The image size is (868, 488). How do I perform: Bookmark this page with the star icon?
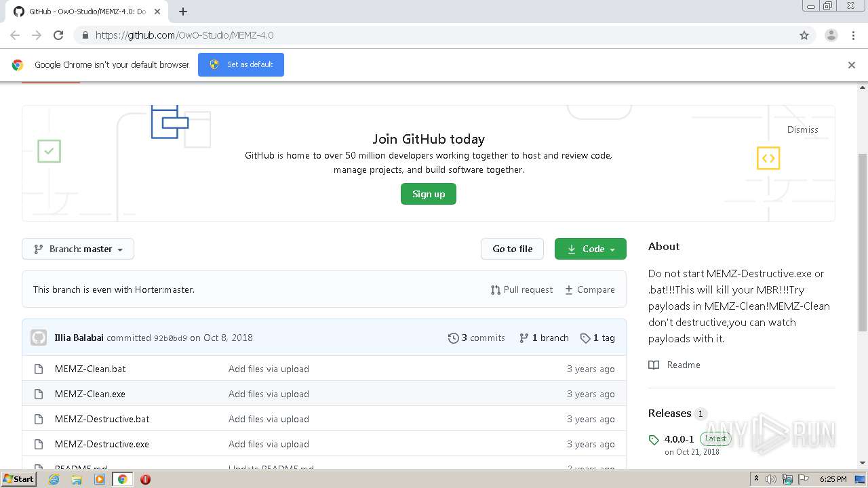(x=804, y=35)
